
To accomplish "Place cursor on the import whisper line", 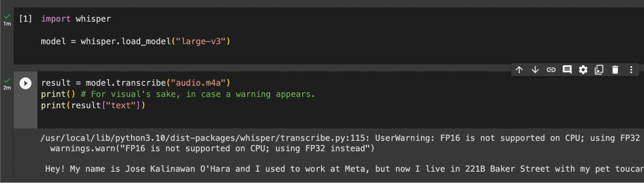I will click(x=76, y=19).
